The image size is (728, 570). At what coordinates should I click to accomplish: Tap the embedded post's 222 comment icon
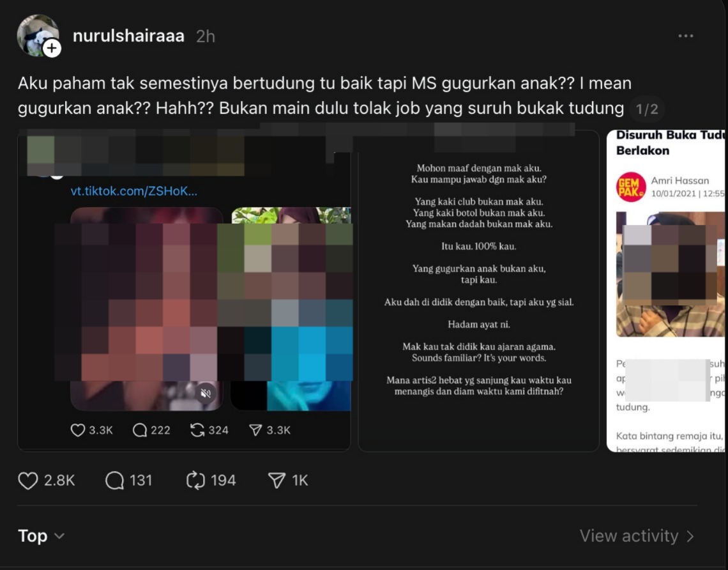tap(140, 430)
